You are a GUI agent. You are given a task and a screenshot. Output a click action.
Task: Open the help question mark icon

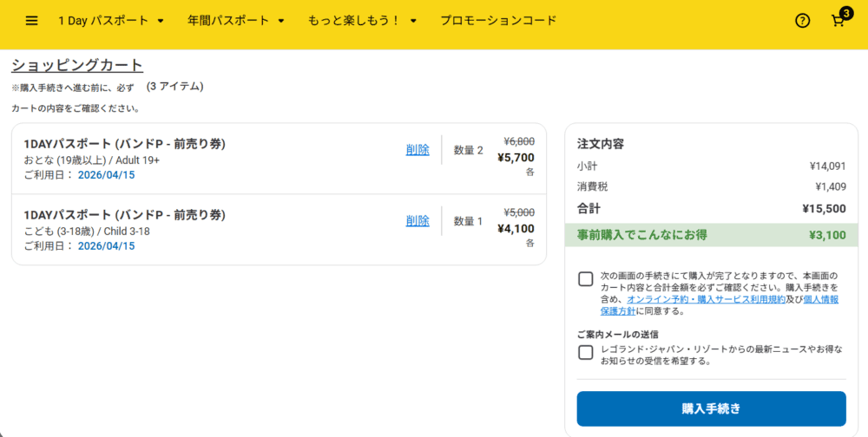point(802,21)
